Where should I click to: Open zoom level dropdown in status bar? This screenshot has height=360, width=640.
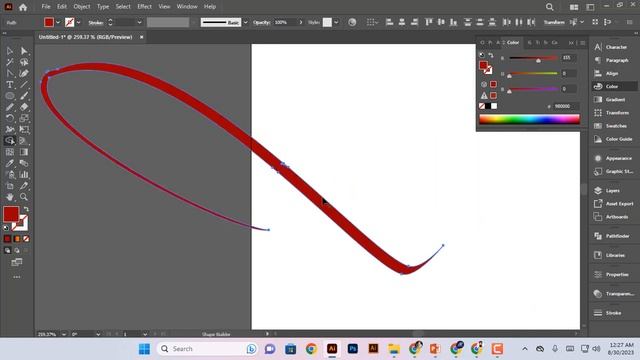[x=64, y=334]
